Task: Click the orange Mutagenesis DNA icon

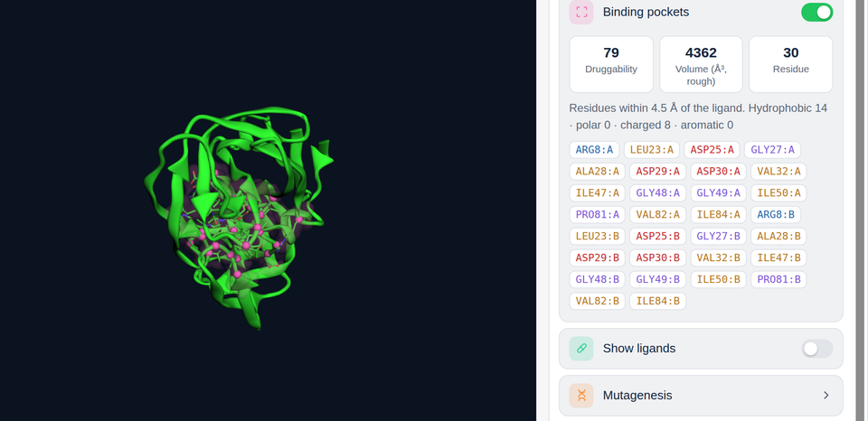Action: [581, 396]
